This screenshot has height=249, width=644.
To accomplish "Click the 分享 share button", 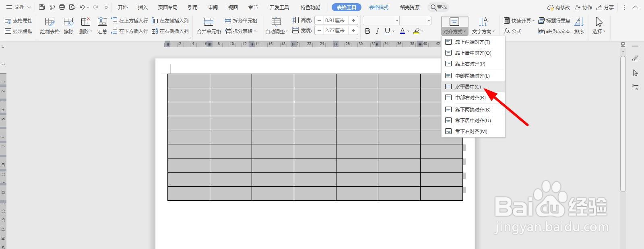I will point(605,7).
